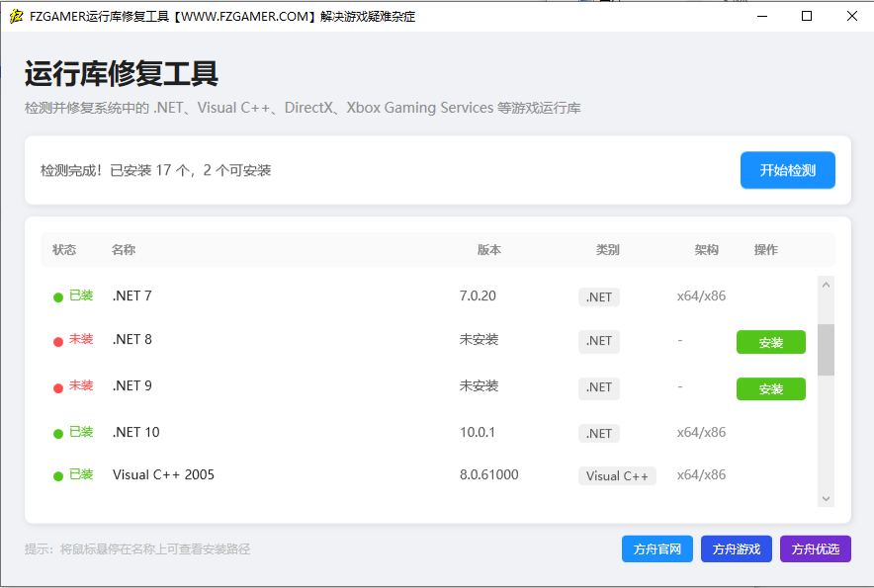Click the red status dot beside .NET 8
Image resolution: width=874 pixels, height=588 pixels.
pos(57,341)
